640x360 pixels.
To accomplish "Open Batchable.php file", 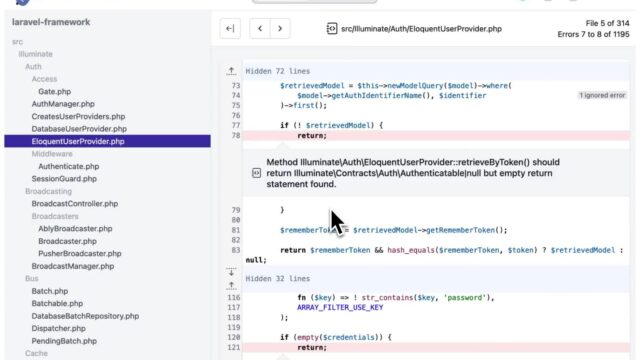I will coord(57,303).
